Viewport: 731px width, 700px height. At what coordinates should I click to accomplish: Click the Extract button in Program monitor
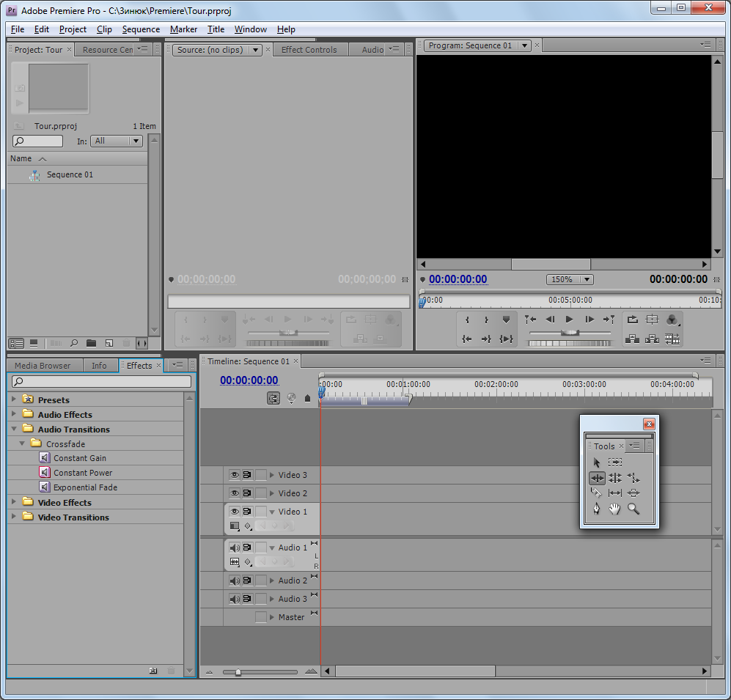652,339
